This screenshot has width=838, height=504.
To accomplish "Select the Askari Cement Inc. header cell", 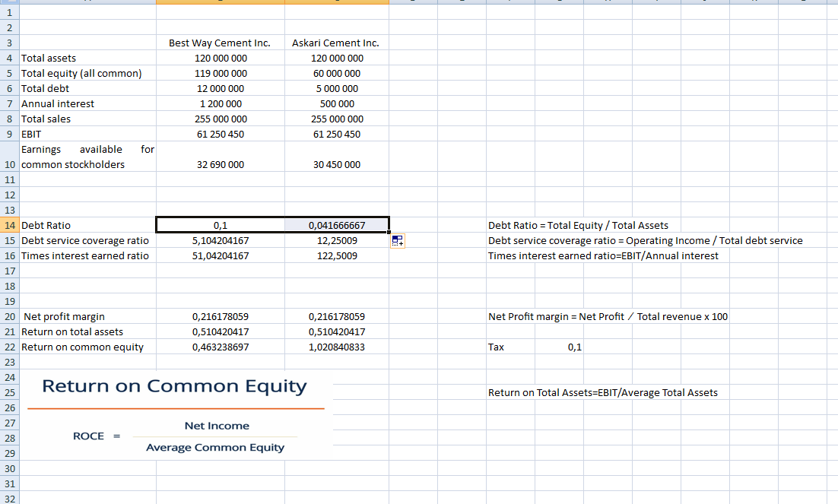I will pos(335,43).
